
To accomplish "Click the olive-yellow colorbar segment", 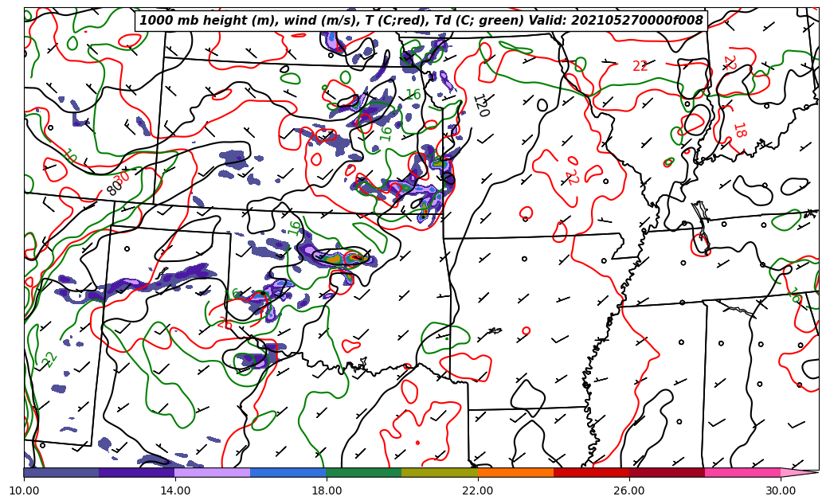I will tap(439, 472).
